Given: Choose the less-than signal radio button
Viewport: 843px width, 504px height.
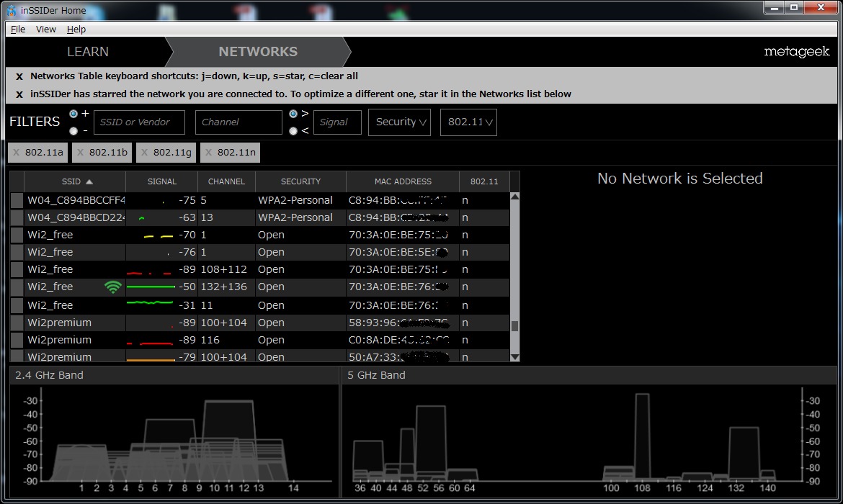Looking at the screenshot, I should pos(293,131).
